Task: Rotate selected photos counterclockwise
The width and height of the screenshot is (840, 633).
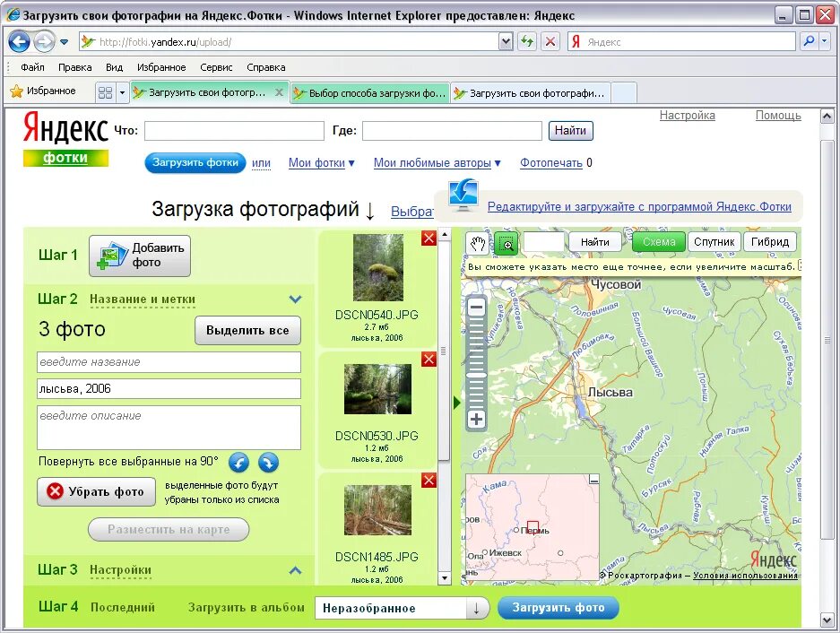Action: (239, 462)
